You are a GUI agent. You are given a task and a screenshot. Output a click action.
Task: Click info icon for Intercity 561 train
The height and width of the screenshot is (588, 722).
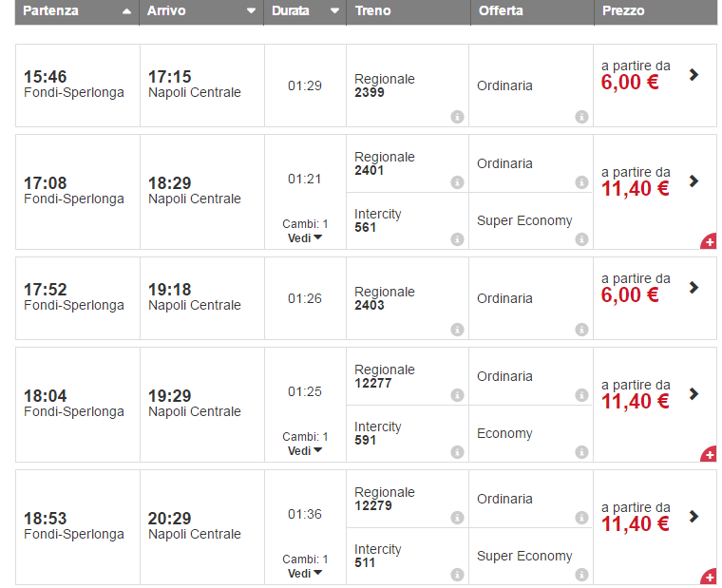click(457, 239)
